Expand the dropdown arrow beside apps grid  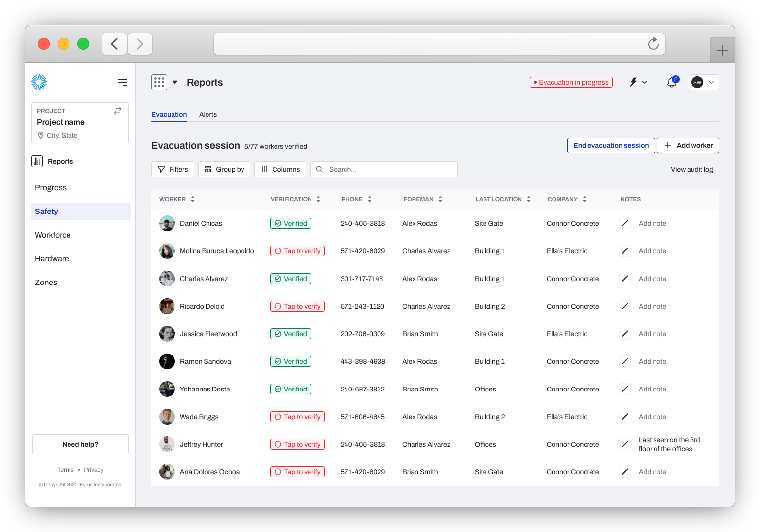click(x=175, y=82)
